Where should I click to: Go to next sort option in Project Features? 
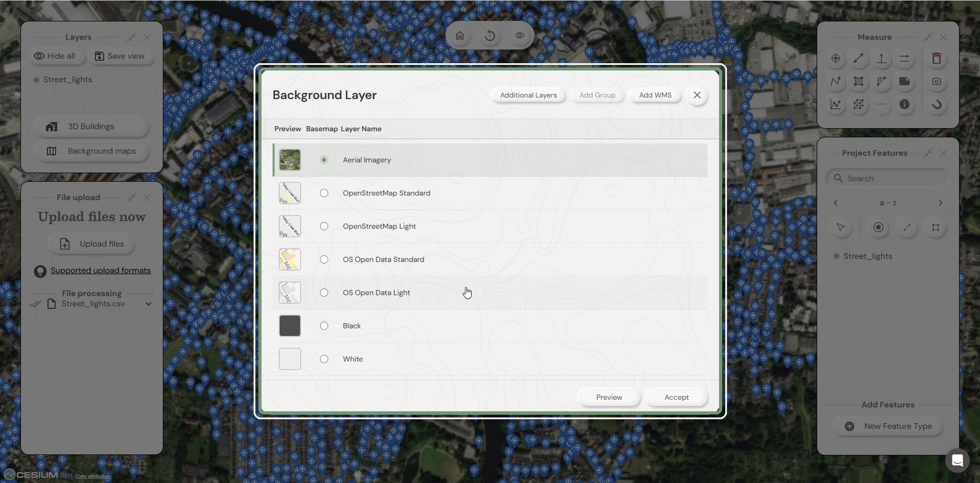tap(941, 203)
